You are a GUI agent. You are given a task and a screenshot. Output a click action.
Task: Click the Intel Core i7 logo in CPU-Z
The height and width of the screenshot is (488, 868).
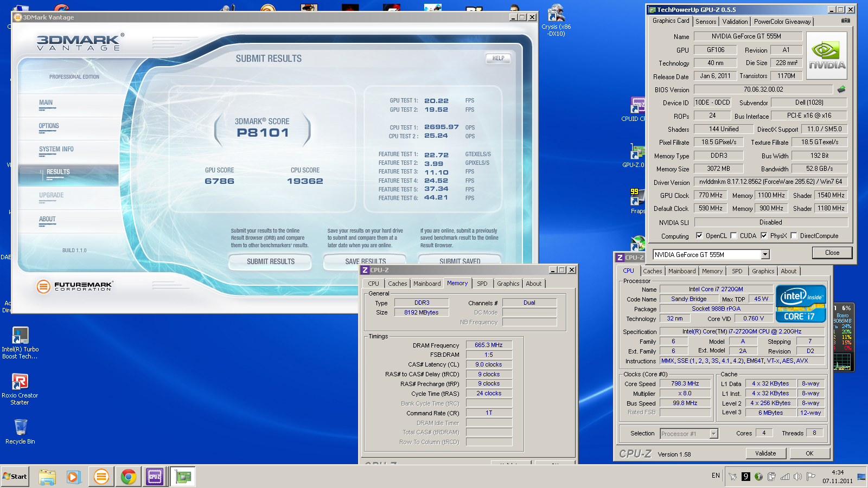pos(801,304)
